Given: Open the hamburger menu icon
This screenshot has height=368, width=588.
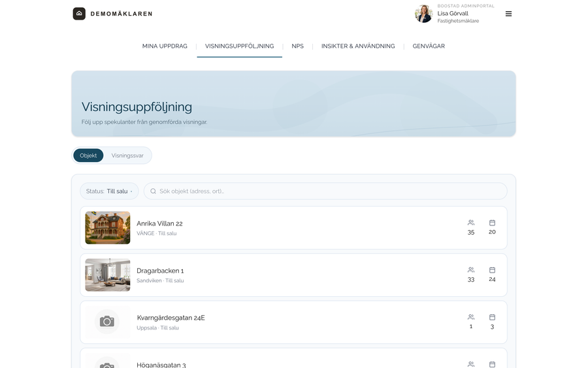Looking at the screenshot, I should click(x=508, y=14).
